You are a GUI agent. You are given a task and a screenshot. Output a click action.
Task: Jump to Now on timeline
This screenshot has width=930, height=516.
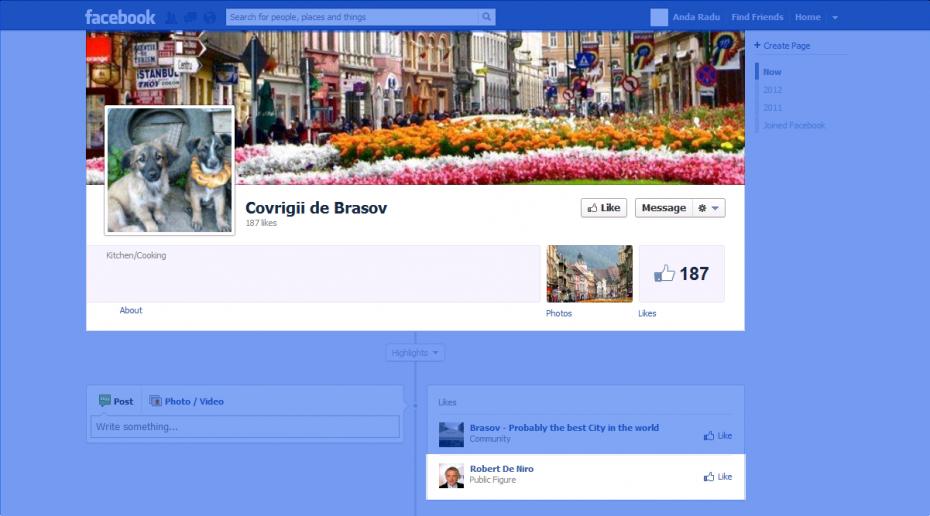click(772, 72)
